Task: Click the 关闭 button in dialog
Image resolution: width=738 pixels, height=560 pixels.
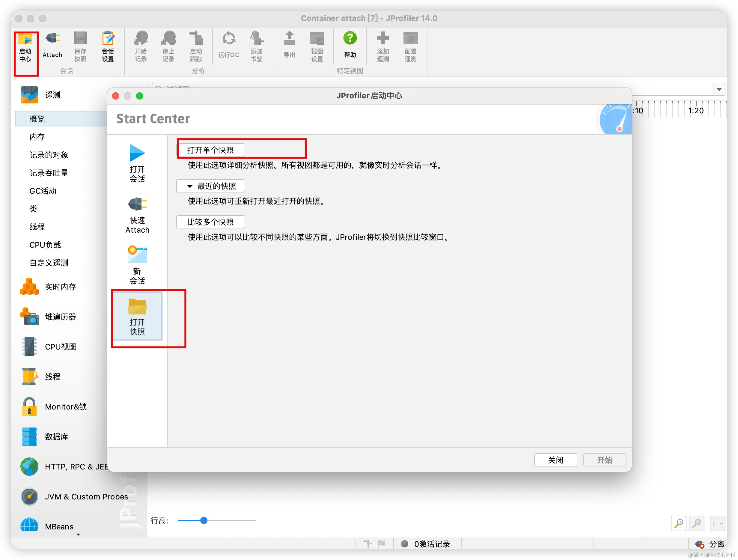Action: coord(555,460)
